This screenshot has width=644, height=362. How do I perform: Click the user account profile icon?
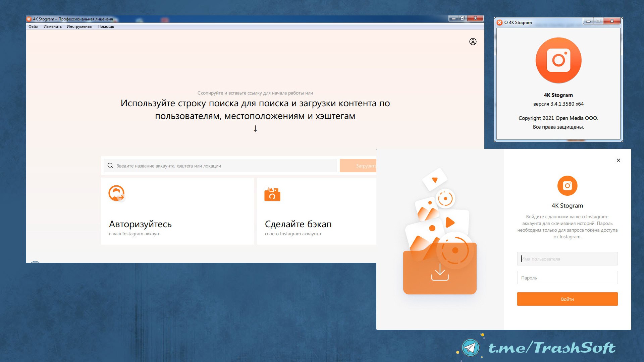[473, 42]
